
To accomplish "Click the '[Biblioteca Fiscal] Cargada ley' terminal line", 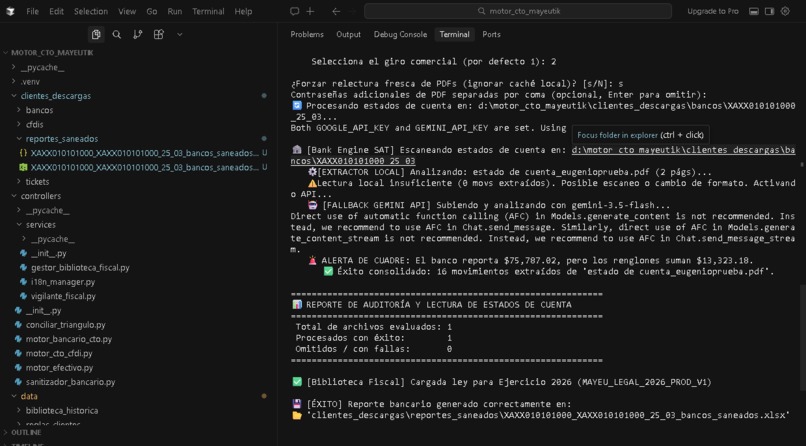I will click(x=502, y=382).
